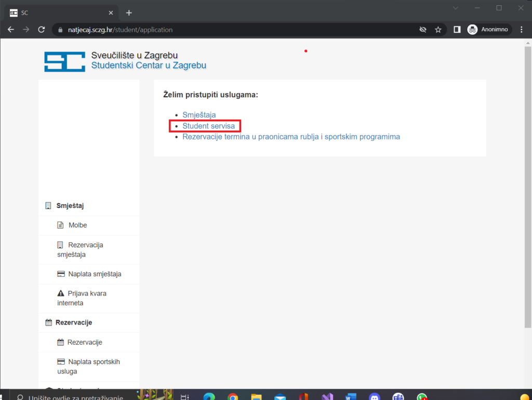This screenshot has width=532, height=400.
Task: Open the Smještaj sidebar section
Action: (x=70, y=205)
